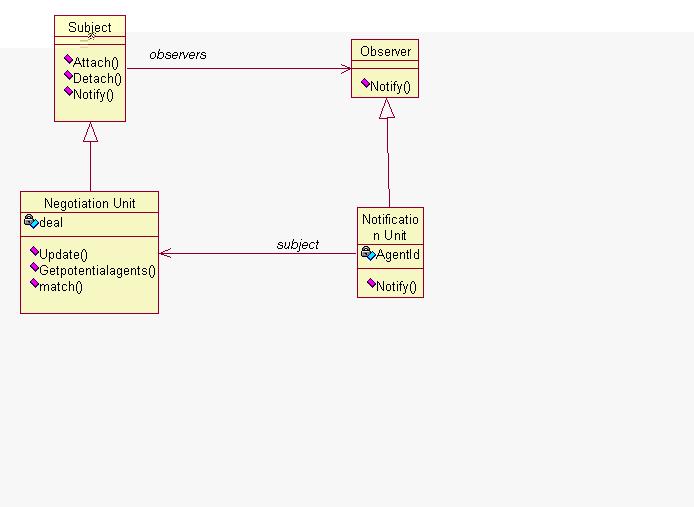Click the icon beside Attach() in Subject
This screenshot has width=694, height=507.
tap(68, 60)
